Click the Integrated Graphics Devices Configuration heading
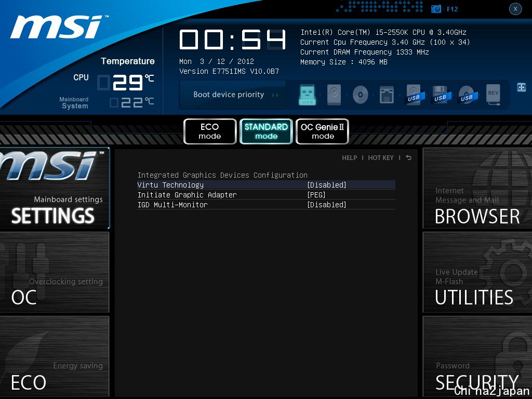Screen dimensions: 532x399 pos(222,175)
